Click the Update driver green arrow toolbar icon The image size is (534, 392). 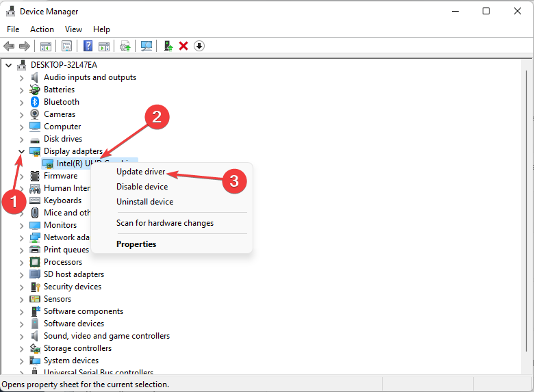[x=168, y=46]
